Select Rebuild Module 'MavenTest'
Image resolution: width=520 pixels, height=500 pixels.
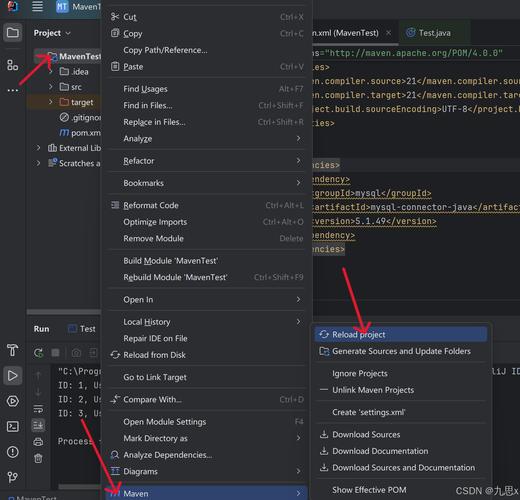207,277
